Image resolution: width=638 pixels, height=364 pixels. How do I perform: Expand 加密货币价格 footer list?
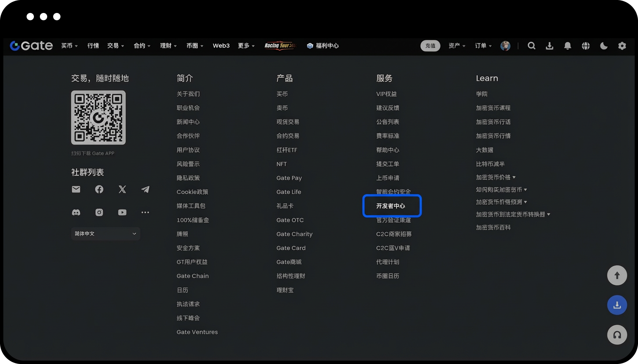click(496, 177)
